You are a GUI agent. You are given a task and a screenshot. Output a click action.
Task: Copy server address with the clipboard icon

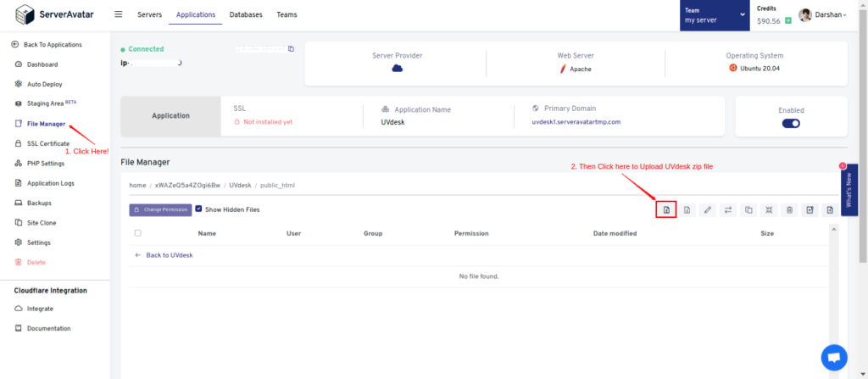pos(292,49)
